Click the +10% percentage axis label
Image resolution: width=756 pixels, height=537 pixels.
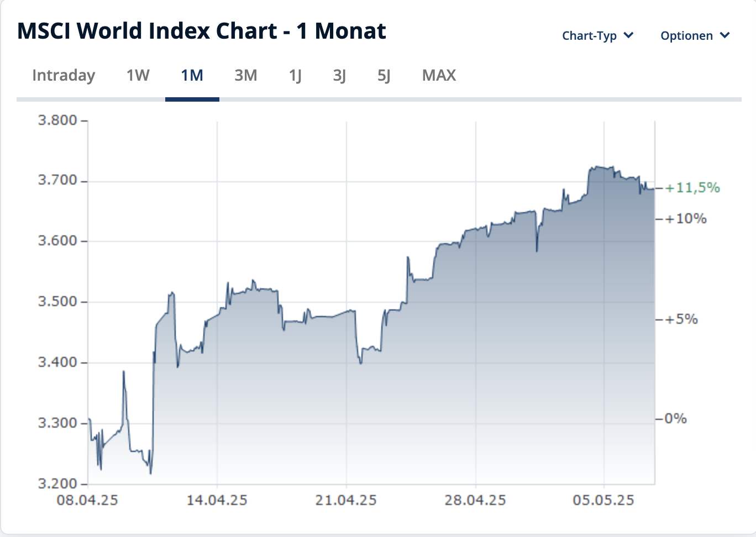pos(686,219)
